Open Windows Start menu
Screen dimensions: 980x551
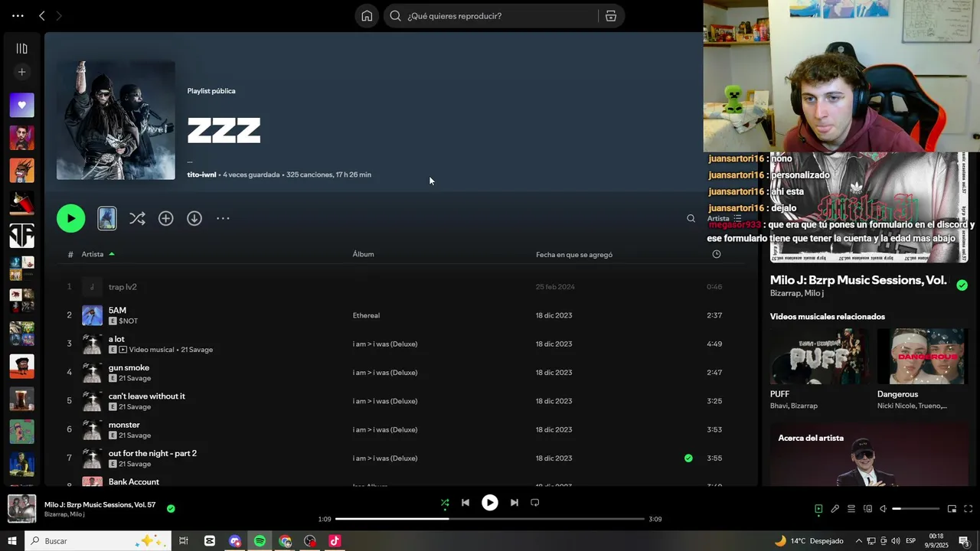tap(12, 541)
